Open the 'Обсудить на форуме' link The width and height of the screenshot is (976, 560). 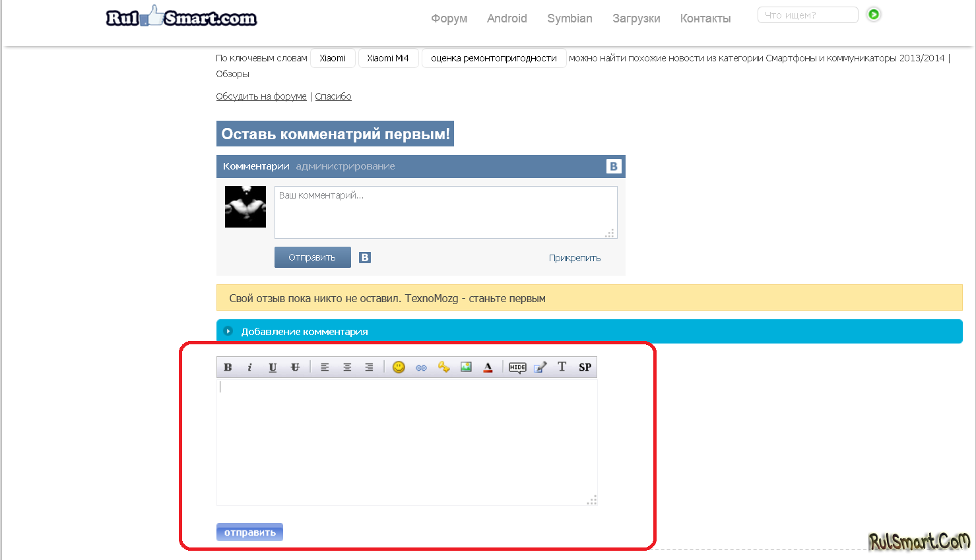[261, 96]
